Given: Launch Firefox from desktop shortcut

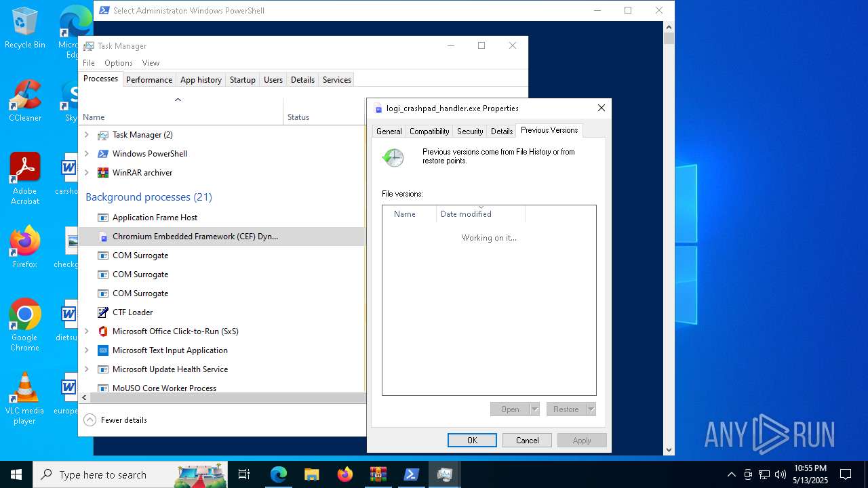Looking at the screenshot, I should tap(25, 247).
